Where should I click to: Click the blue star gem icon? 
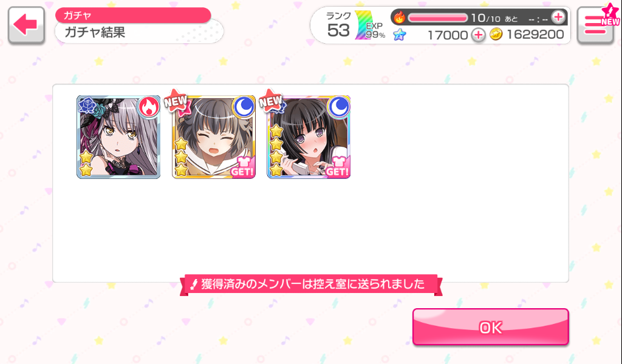point(400,35)
